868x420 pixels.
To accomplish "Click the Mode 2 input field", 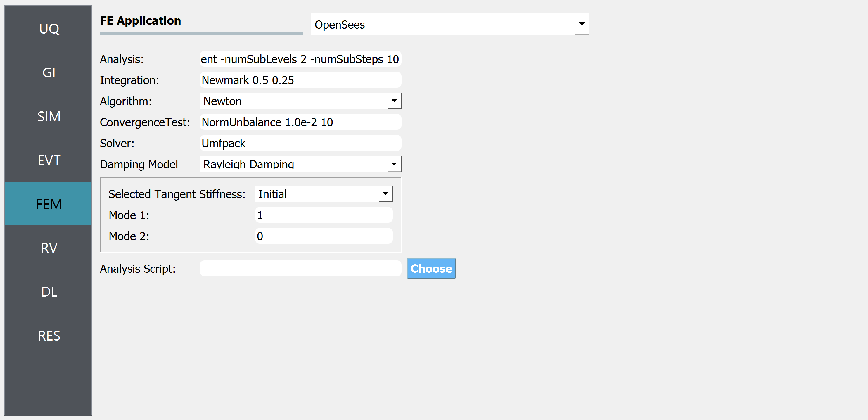I will (x=324, y=236).
